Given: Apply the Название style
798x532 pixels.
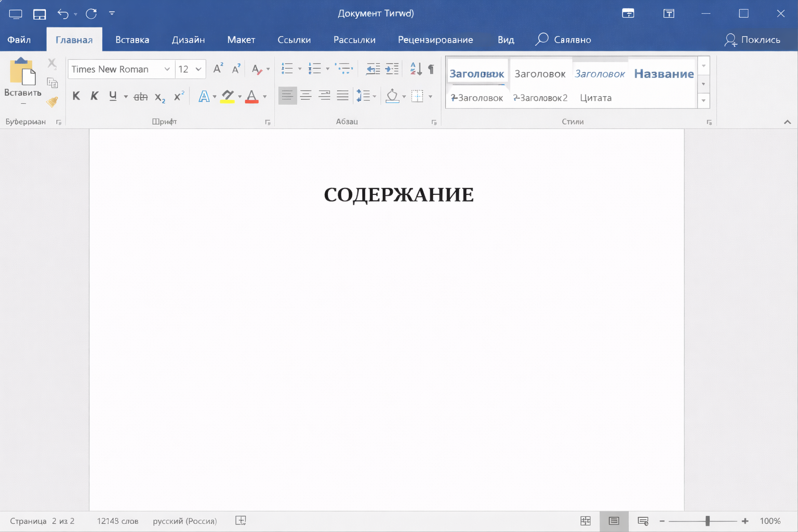Looking at the screenshot, I should (x=663, y=74).
